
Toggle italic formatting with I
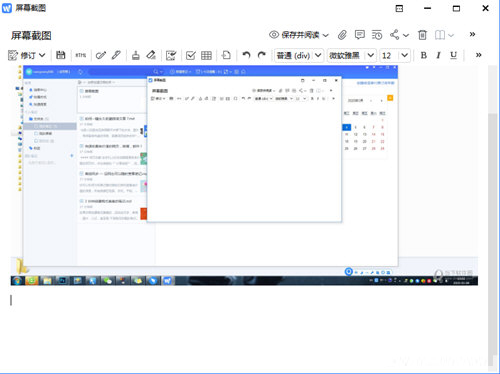(438, 55)
